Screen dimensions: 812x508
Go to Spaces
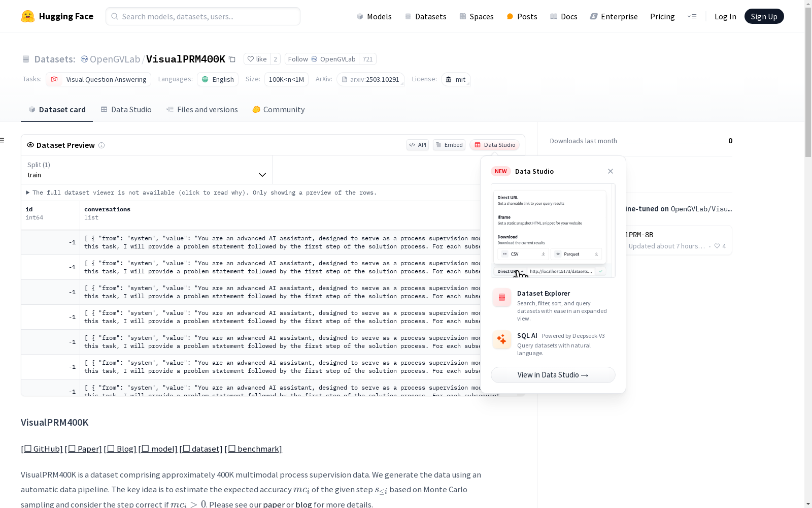(476, 16)
